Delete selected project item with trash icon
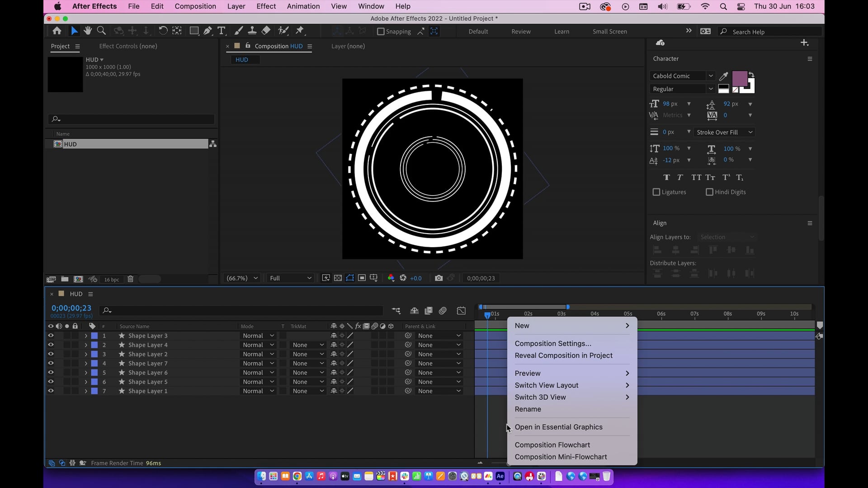Screen dimensions: 868x488 coord(130,279)
